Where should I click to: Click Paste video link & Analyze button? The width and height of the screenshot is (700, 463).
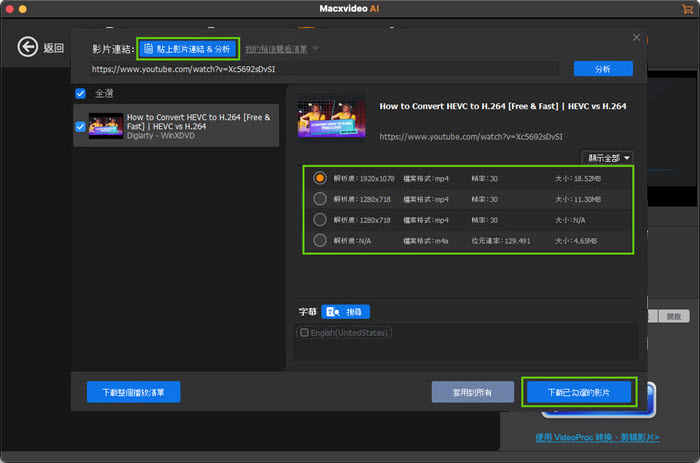click(188, 49)
